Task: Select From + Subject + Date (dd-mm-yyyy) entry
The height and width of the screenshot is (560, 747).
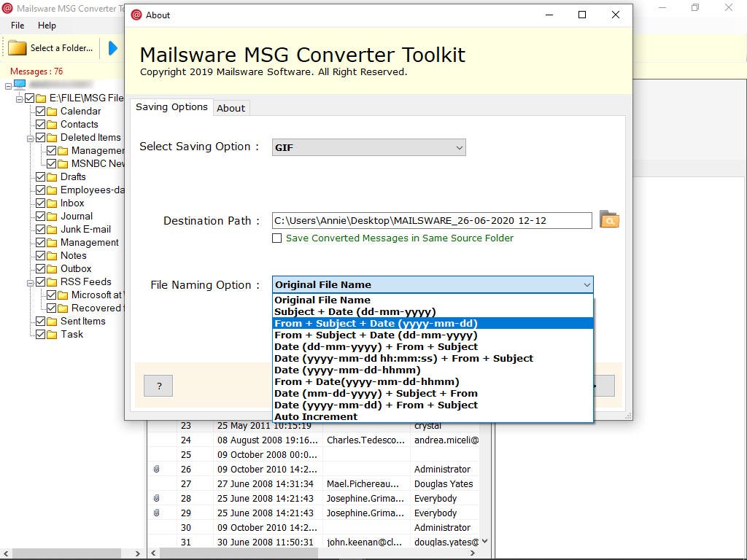Action: coord(433,335)
